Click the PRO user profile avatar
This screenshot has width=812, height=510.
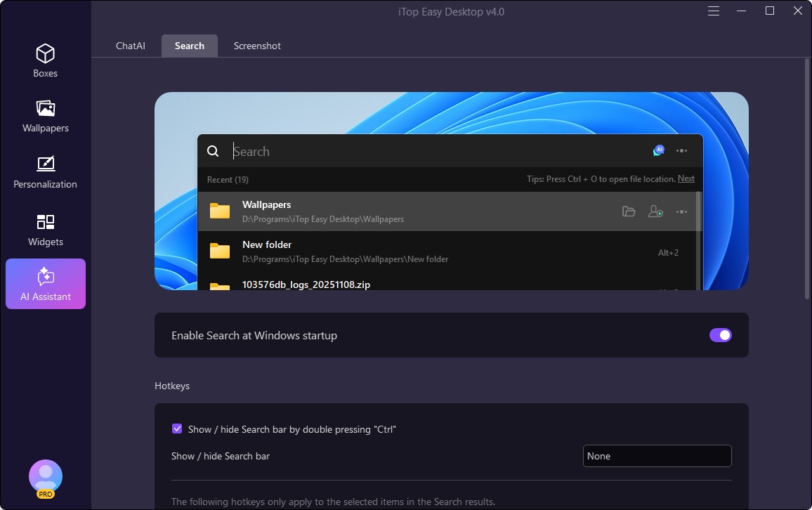46,477
